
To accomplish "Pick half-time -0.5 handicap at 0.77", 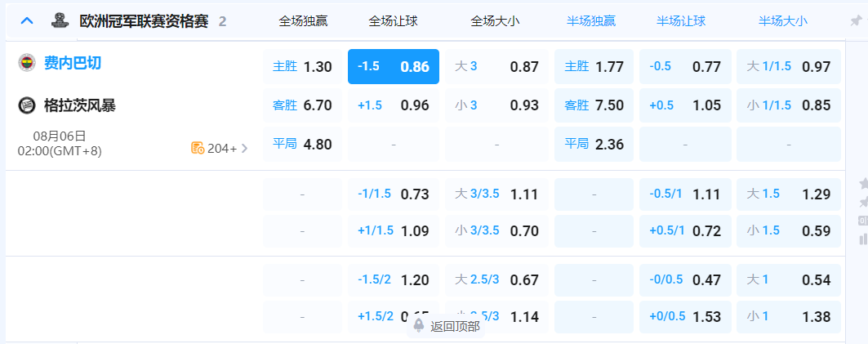I will click(685, 67).
